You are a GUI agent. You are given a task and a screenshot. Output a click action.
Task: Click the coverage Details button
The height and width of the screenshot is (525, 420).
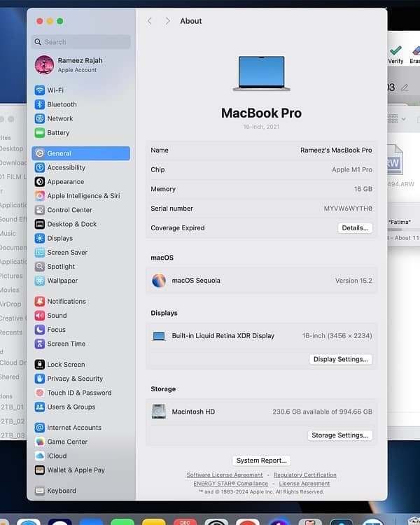tap(355, 228)
